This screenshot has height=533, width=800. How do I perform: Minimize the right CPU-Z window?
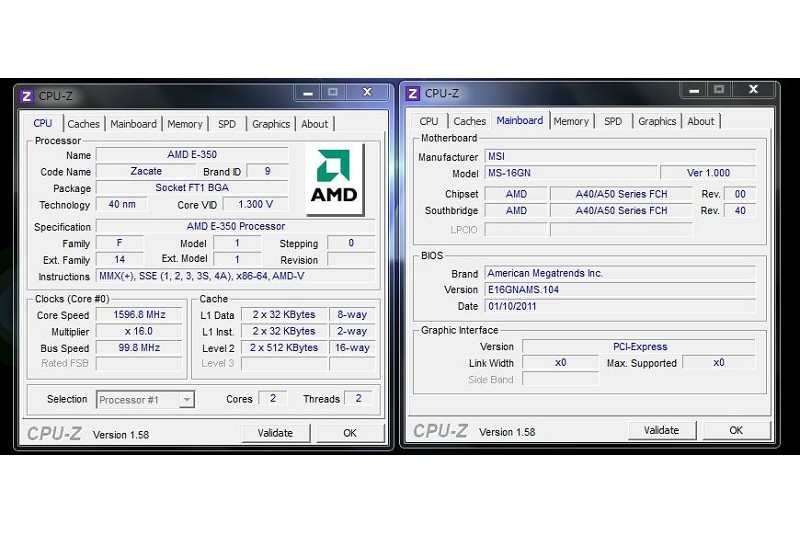point(694,90)
